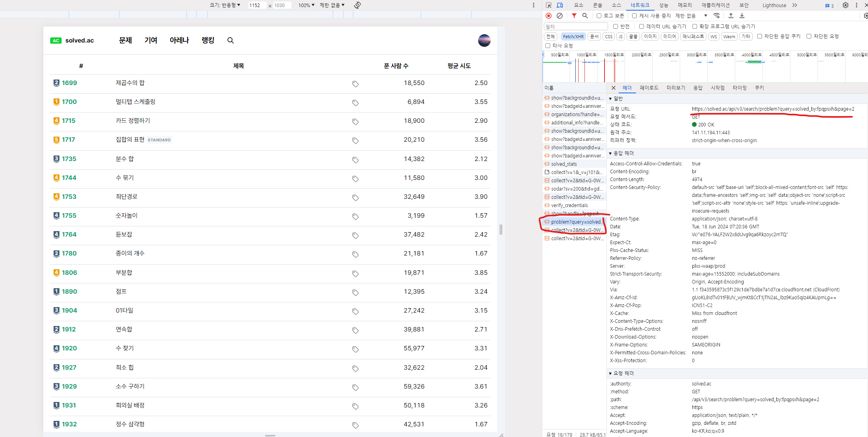Collapse the 응답 헤더 section
The width and height of the screenshot is (868, 437).
(622, 153)
